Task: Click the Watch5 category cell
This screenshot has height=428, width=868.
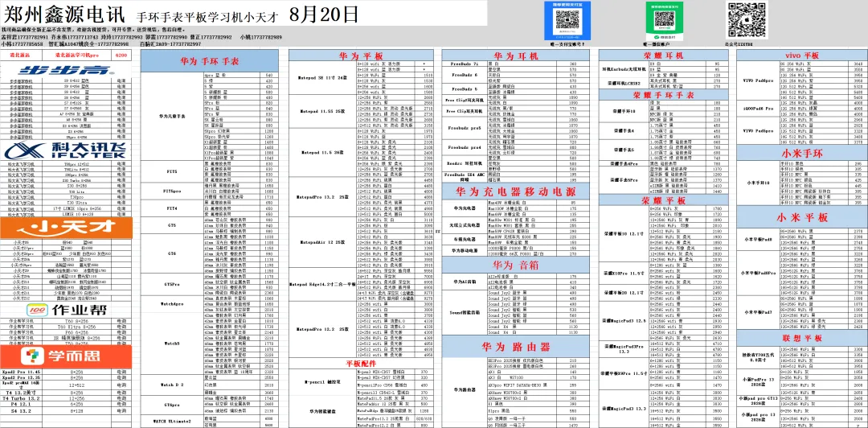Action: point(172,344)
